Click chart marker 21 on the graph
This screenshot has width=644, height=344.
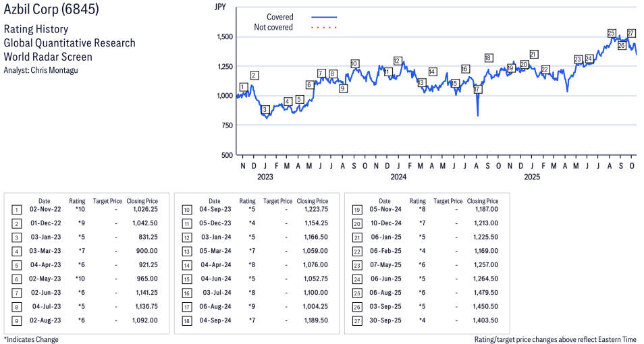(x=533, y=55)
